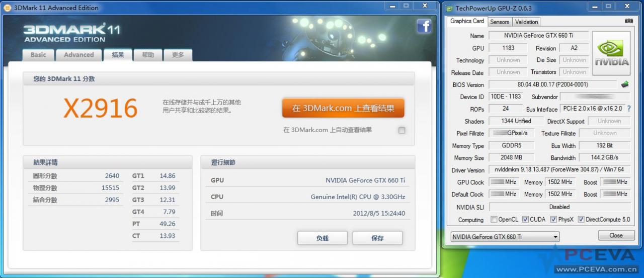Click the X2916 score text
644x278 pixels.
101,108
